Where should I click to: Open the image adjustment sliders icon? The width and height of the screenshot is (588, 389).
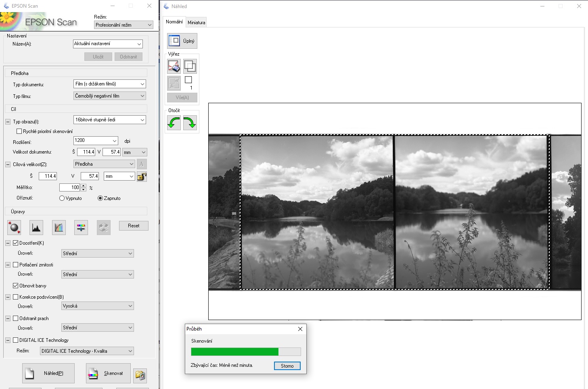[81, 228]
